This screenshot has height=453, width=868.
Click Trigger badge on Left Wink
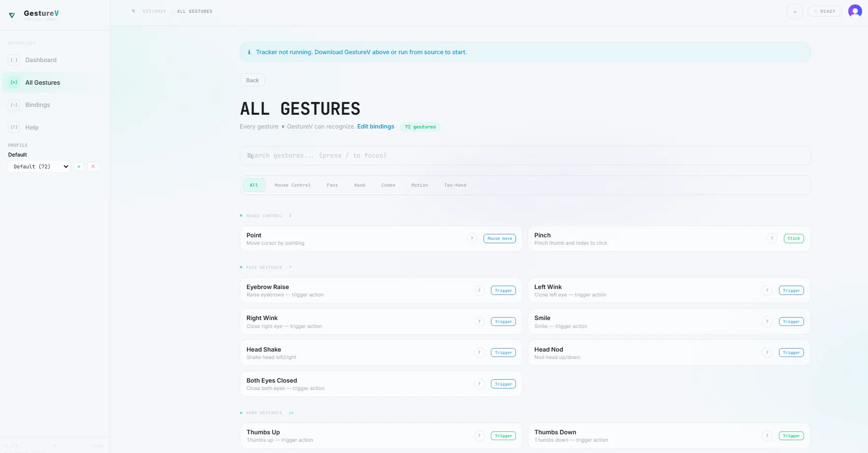pyautogui.click(x=791, y=291)
